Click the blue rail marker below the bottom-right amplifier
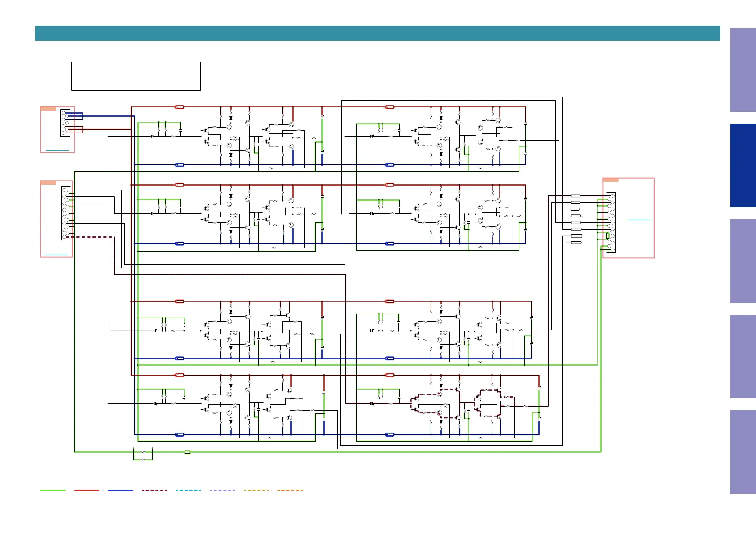 pos(390,434)
